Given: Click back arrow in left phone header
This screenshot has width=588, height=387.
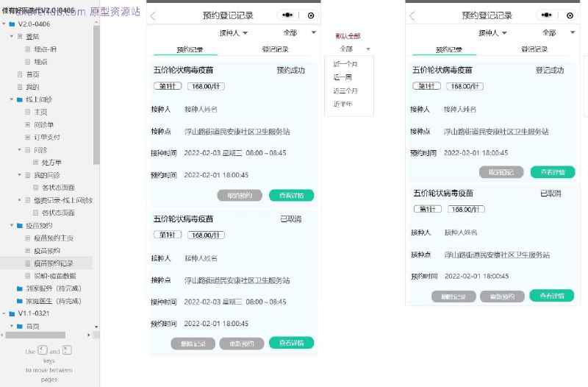Looking at the screenshot, I should click(x=153, y=15).
